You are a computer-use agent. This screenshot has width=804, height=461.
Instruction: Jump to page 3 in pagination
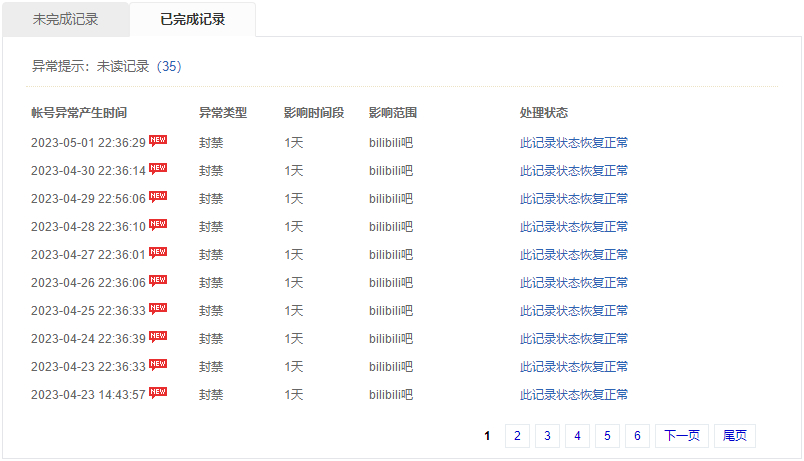547,436
